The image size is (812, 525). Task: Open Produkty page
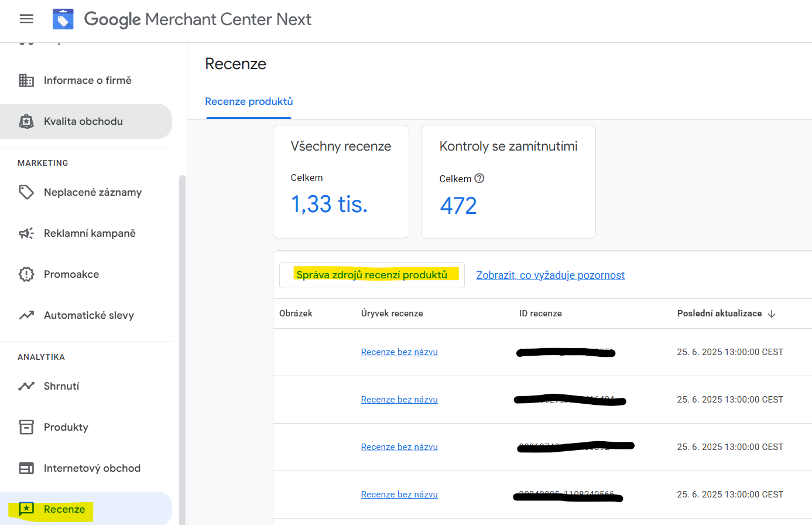(x=86, y=427)
